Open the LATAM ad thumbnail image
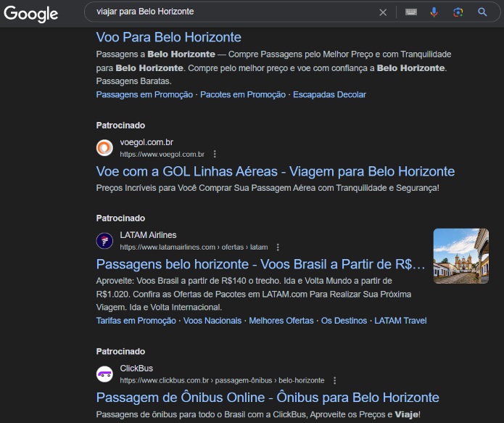The height and width of the screenshot is (423, 504). 461,256
